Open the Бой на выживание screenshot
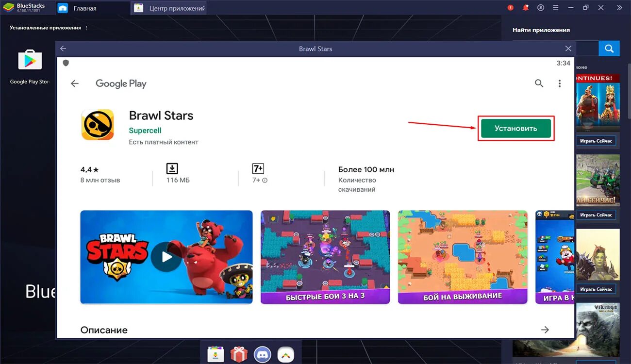The height and width of the screenshot is (364, 631). click(x=463, y=257)
